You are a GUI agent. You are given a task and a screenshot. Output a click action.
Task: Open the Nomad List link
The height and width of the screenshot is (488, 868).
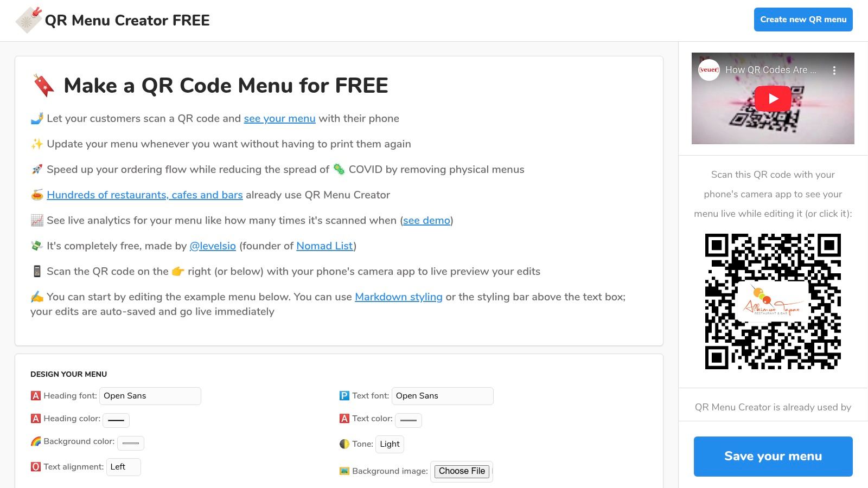point(324,246)
